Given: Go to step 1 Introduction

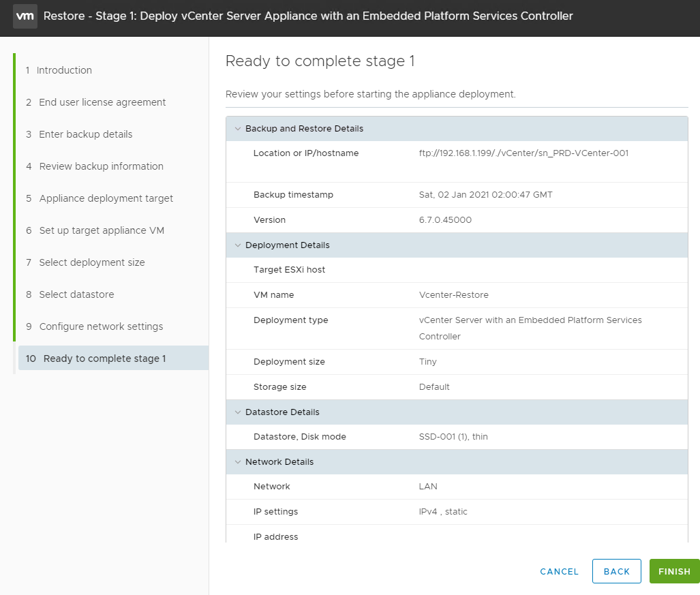Looking at the screenshot, I should (x=64, y=70).
